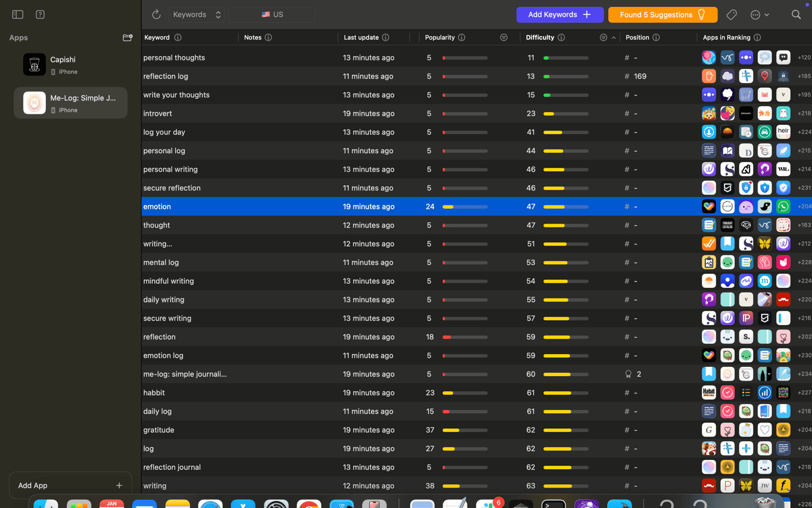This screenshot has height=508, width=812.
Task: Select the Capishi app
Action: click(70, 64)
